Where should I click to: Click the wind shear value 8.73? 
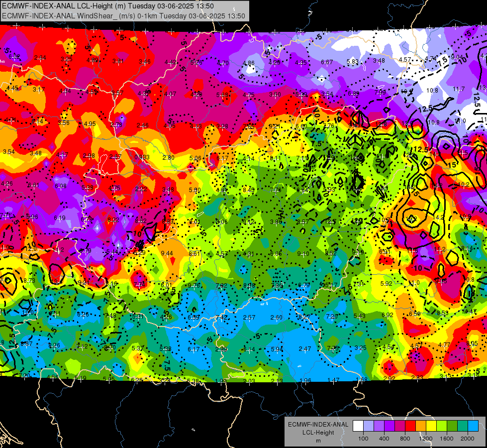(29, 280)
